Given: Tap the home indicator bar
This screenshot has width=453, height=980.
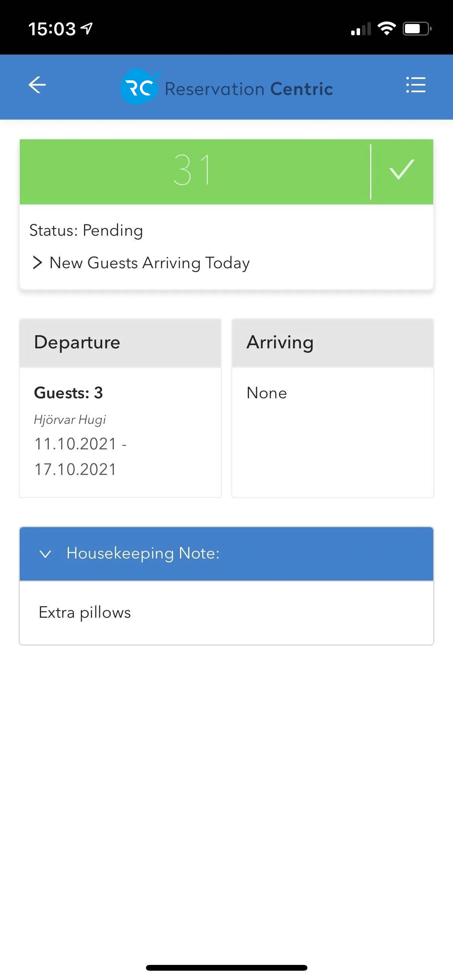Looking at the screenshot, I should 226,968.
